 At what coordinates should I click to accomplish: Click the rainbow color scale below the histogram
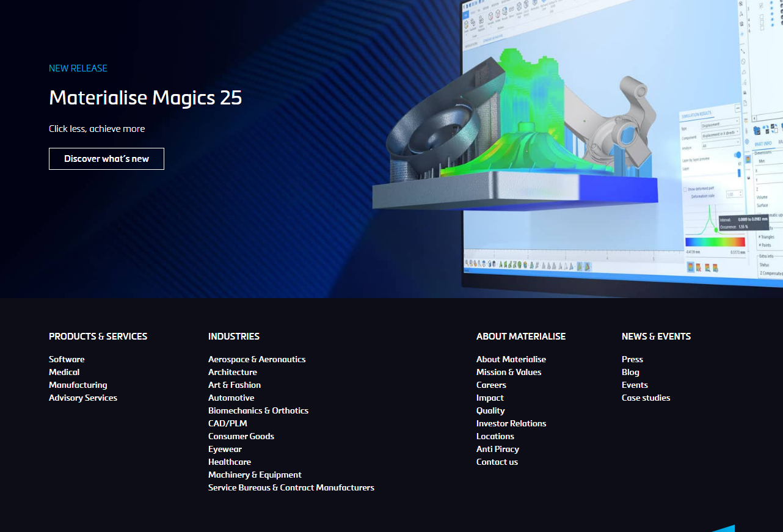715,241
